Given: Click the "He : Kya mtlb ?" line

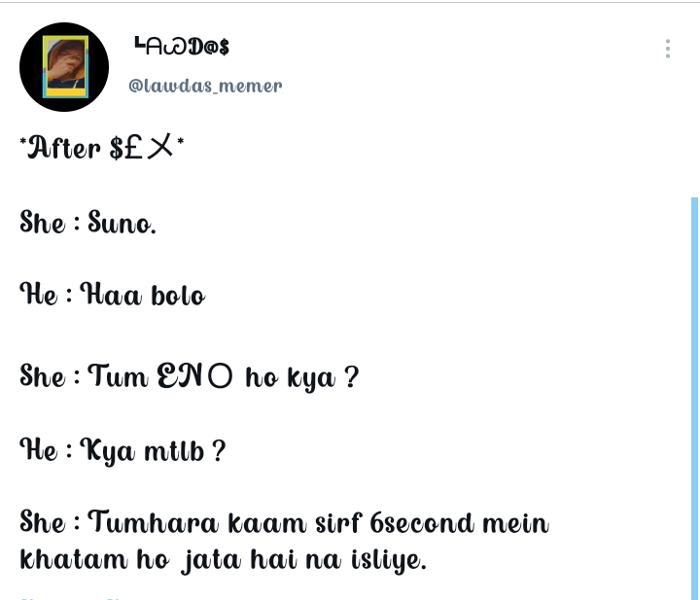Looking at the screenshot, I should pos(122,450).
